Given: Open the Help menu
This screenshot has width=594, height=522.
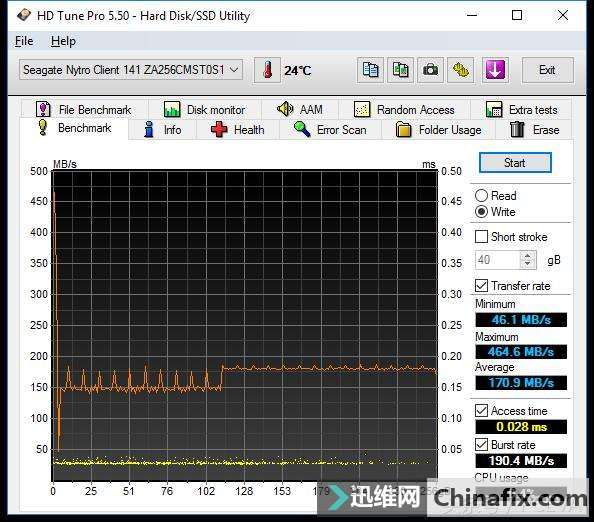Looking at the screenshot, I should [63, 41].
